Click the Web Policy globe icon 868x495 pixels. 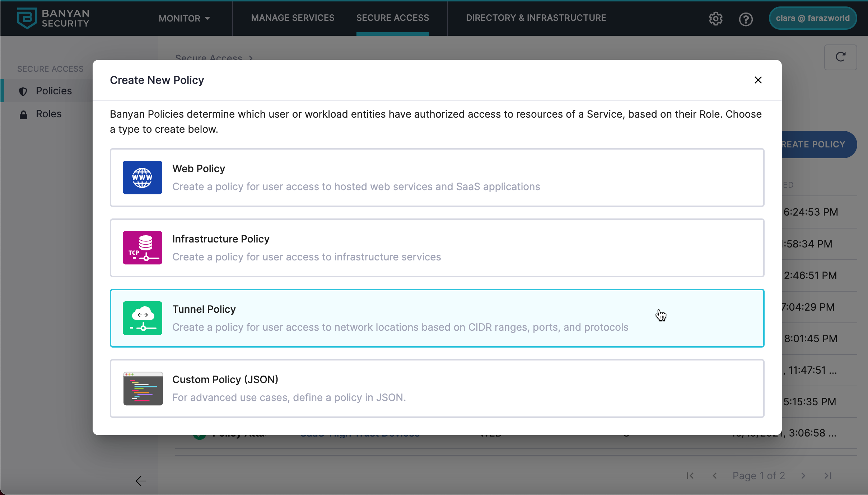(x=142, y=178)
